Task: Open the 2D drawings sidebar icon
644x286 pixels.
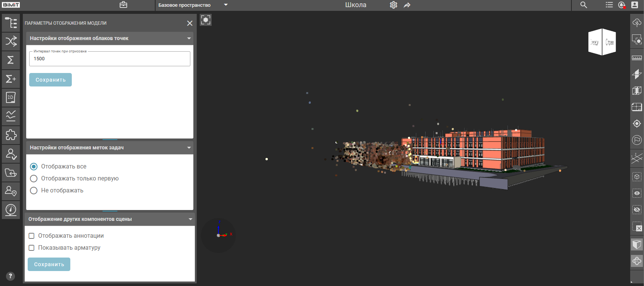Action: [x=11, y=97]
